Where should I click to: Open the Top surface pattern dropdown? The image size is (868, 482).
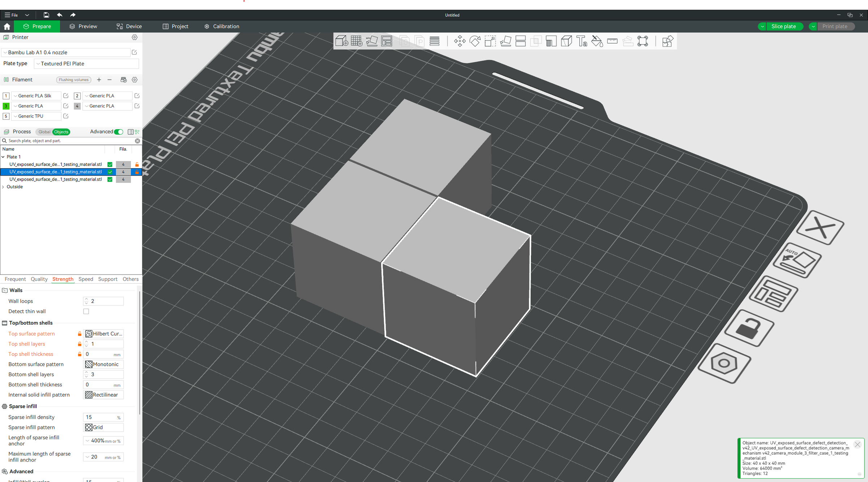[x=103, y=334]
